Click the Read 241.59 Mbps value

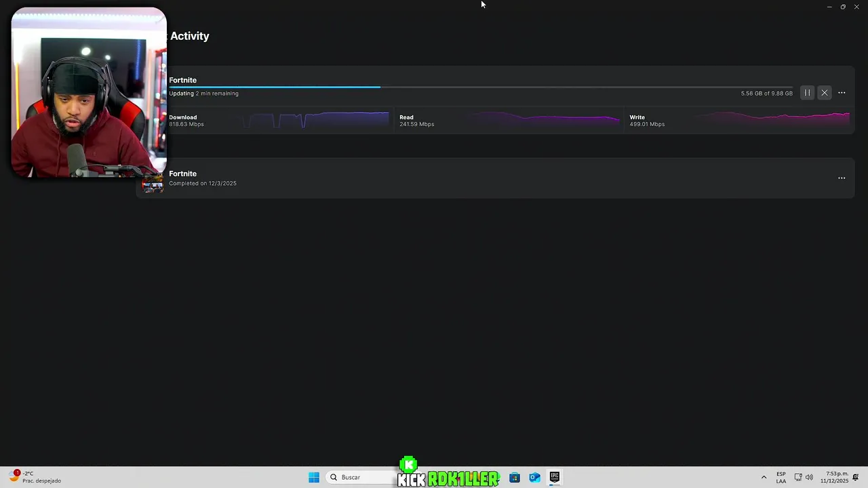(x=416, y=125)
